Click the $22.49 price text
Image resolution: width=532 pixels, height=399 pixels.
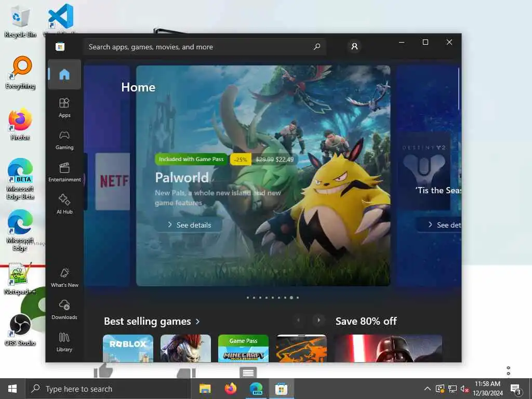pyautogui.click(x=285, y=159)
